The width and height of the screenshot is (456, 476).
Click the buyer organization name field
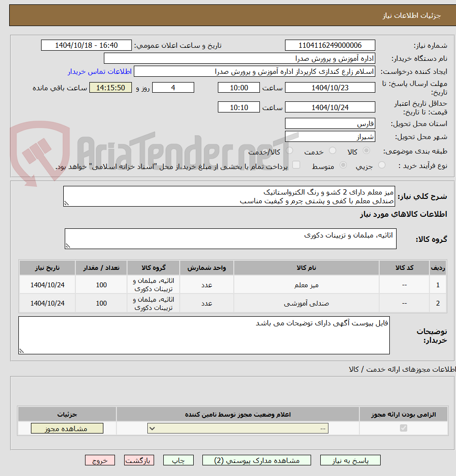[240, 58]
